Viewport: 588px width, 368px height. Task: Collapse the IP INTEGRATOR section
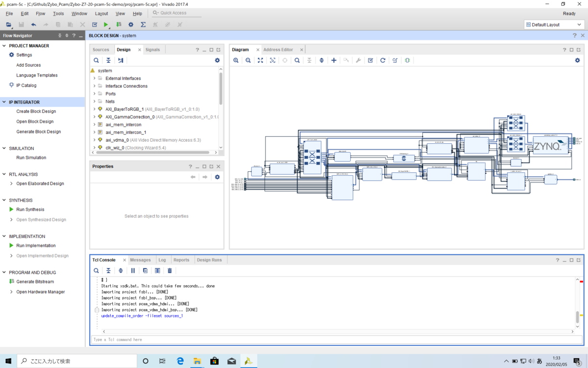(x=4, y=102)
